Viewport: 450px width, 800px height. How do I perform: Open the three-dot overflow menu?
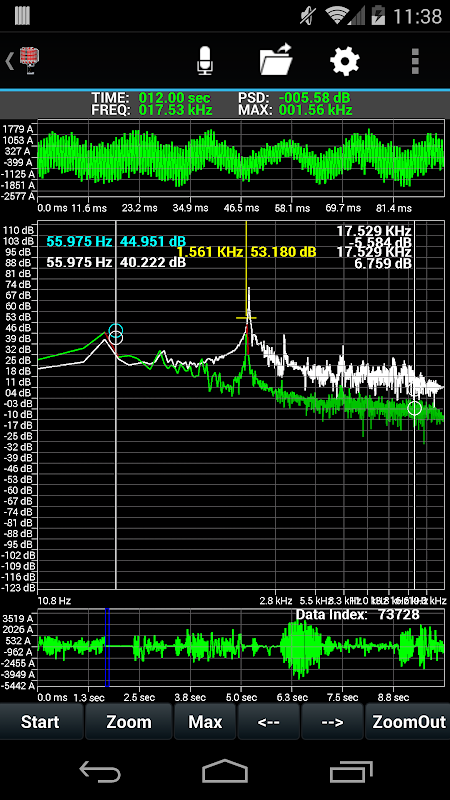pyautogui.click(x=415, y=61)
